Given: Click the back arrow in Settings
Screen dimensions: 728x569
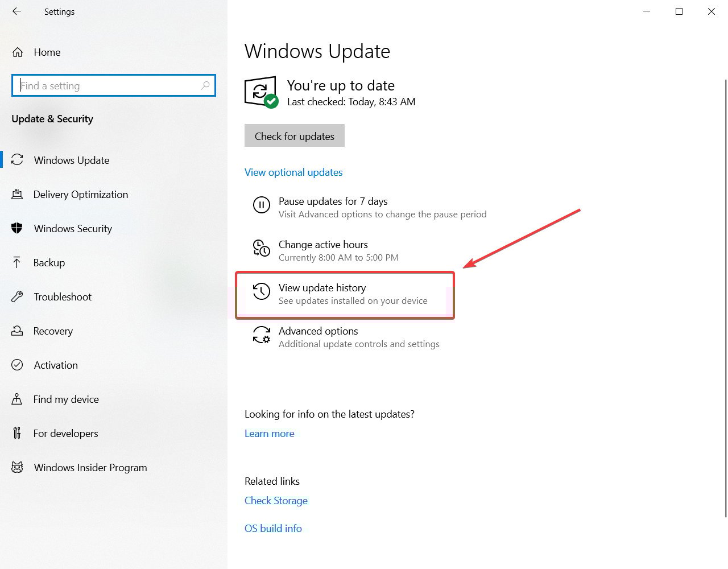Looking at the screenshot, I should click(x=16, y=11).
